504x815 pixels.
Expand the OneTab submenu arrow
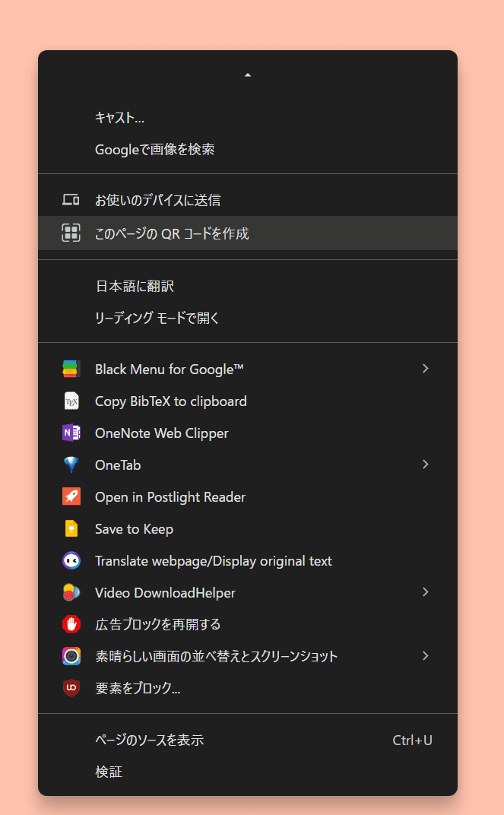pos(425,465)
